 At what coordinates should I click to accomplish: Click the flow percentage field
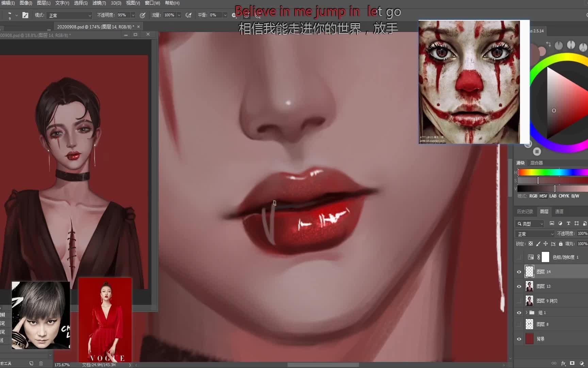pyautogui.click(x=169, y=15)
